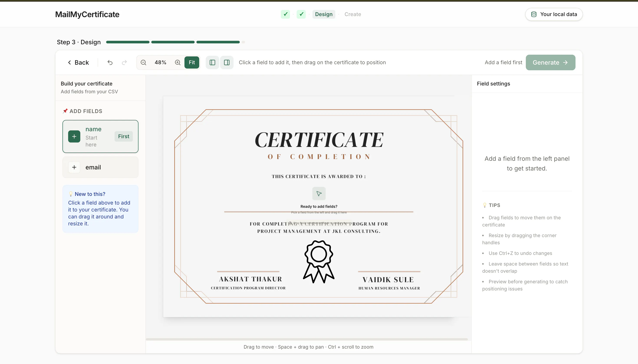Click the Use Ctrl+Z to undo changes tip

click(520, 253)
